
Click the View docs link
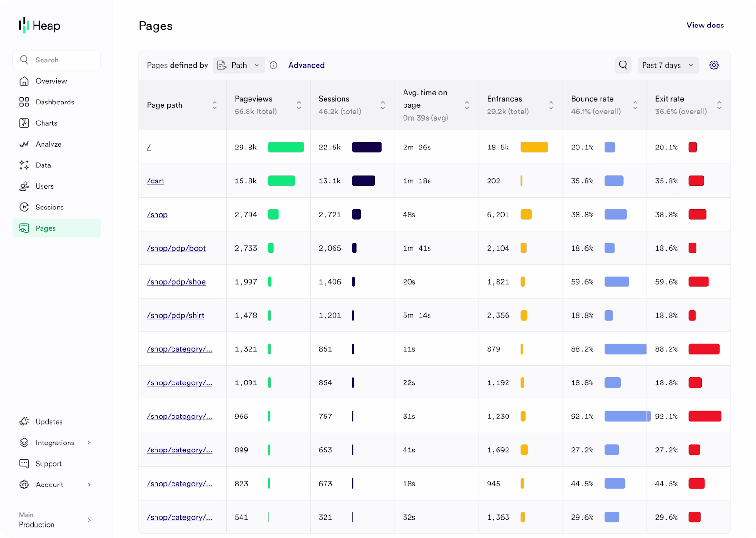pyautogui.click(x=705, y=25)
